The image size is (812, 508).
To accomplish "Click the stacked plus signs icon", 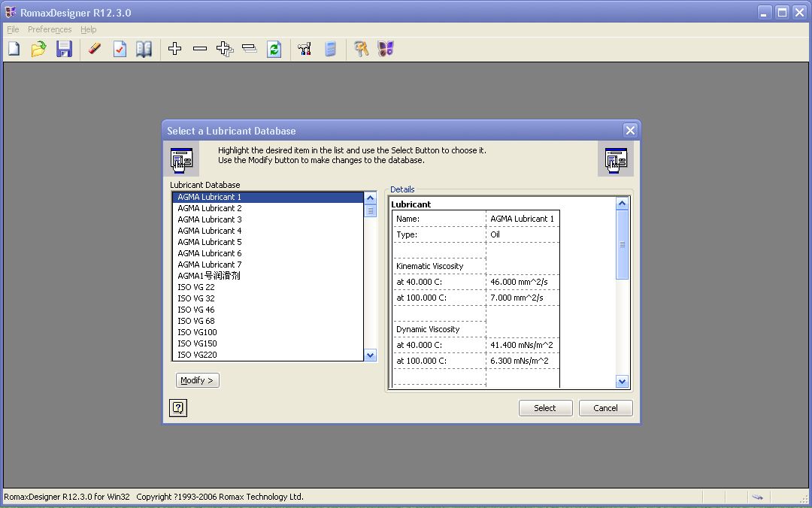I will [225, 49].
